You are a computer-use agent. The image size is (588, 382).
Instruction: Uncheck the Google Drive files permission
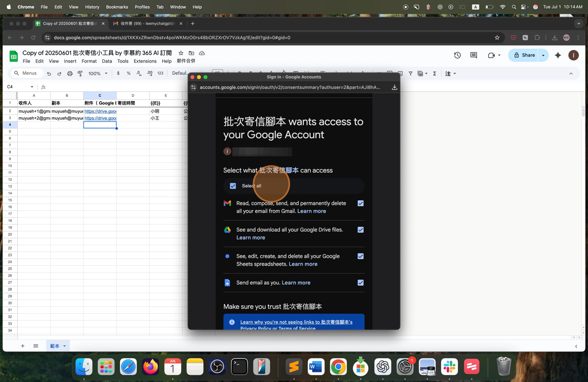361,230
